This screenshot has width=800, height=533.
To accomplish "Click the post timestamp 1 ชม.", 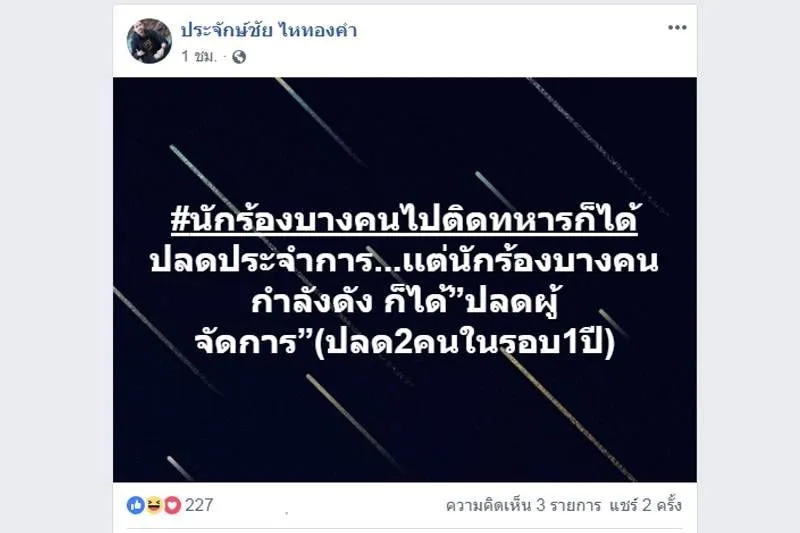I will pos(199,56).
